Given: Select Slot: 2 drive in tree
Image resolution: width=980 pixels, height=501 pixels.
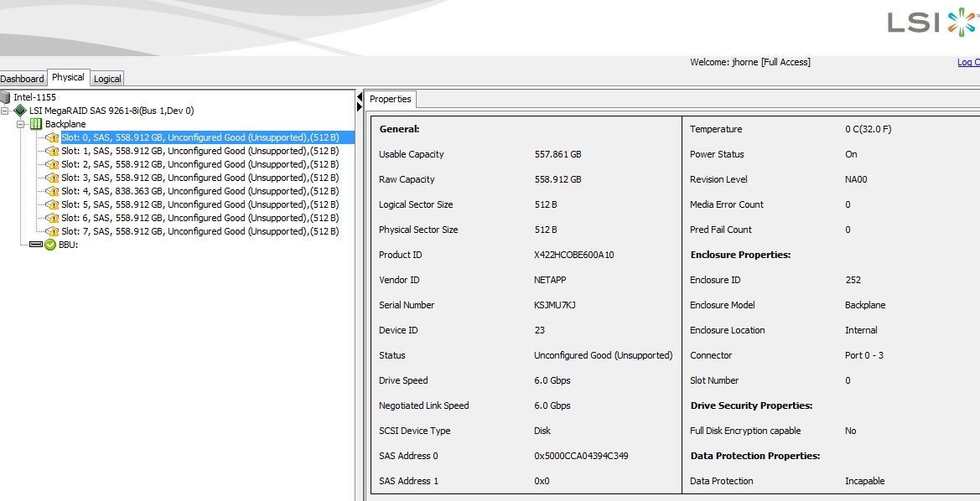Looking at the screenshot, I should (x=200, y=164).
